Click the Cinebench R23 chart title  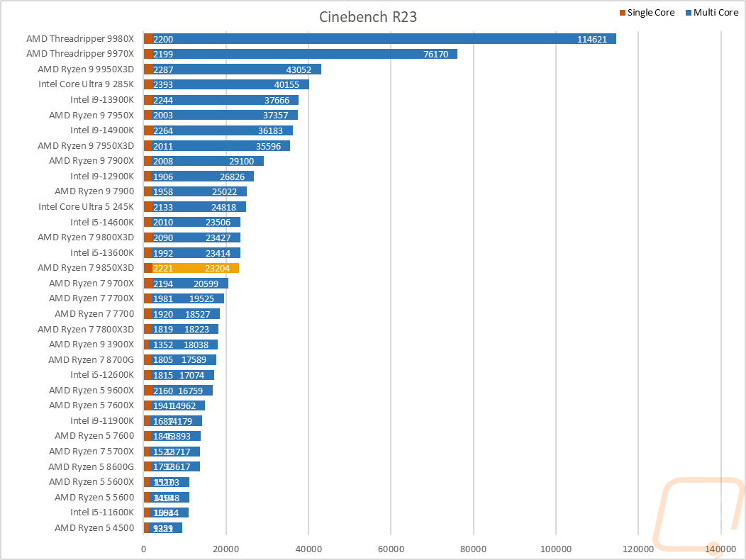tap(367, 16)
